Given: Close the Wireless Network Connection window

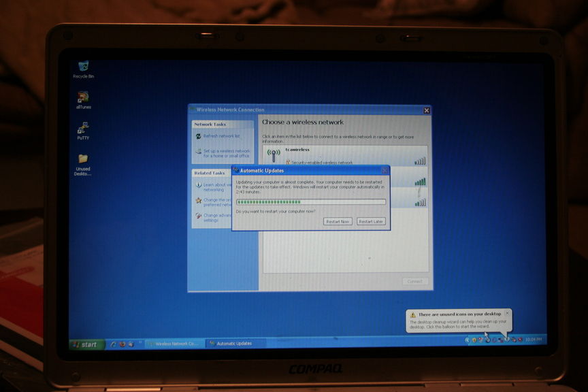Looking at the screenshot, I should [x=427, y=110].
